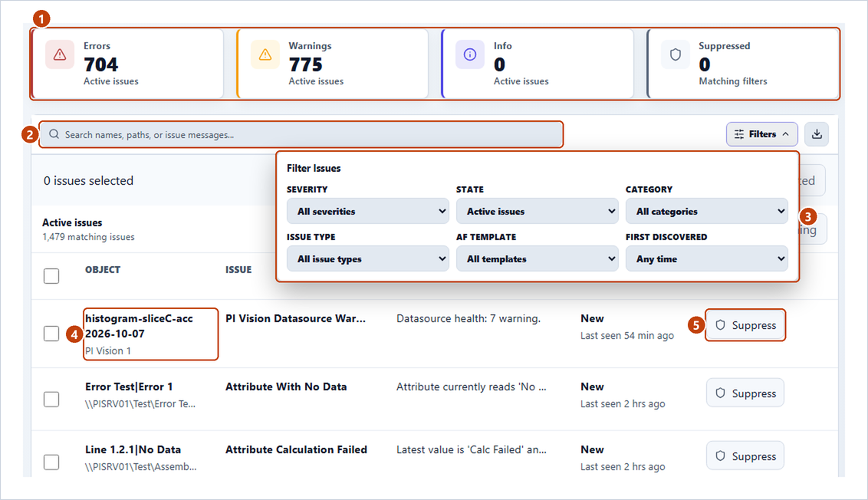The image size is (868, 500).
Task: Open object histogram-sliceC-acc 2026-10-07
Action: 139,326
